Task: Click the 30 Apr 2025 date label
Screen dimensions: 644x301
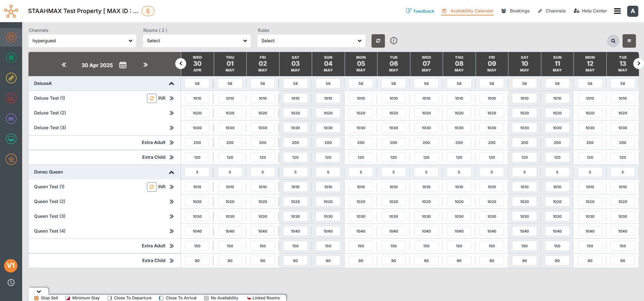Action: pyautogui.click(x=97, y=65)
